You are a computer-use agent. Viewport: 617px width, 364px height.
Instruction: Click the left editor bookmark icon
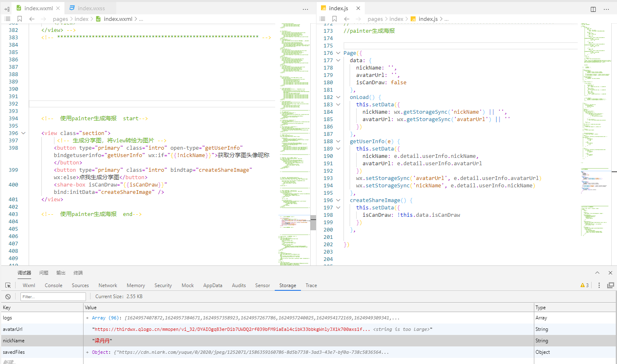click(x=20, y=19)
